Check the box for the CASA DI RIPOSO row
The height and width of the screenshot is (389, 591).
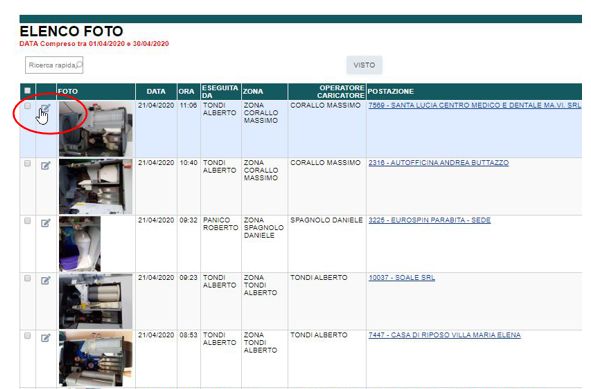tap(27, 335)
